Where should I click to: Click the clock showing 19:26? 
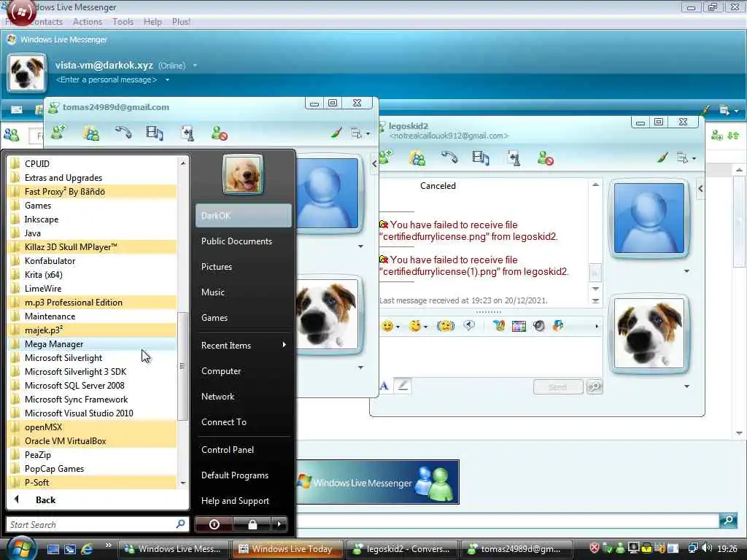[727, 549]
